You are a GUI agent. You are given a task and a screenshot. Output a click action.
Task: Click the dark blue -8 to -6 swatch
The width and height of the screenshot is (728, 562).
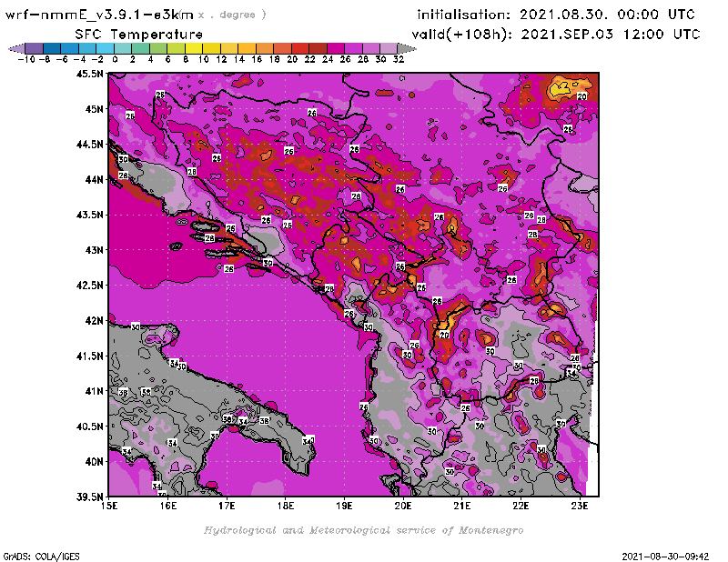point(52,48)
